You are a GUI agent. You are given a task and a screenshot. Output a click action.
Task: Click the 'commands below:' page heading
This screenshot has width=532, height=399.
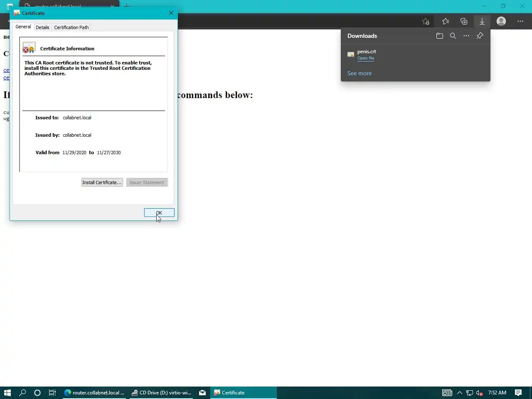(215, 95)
